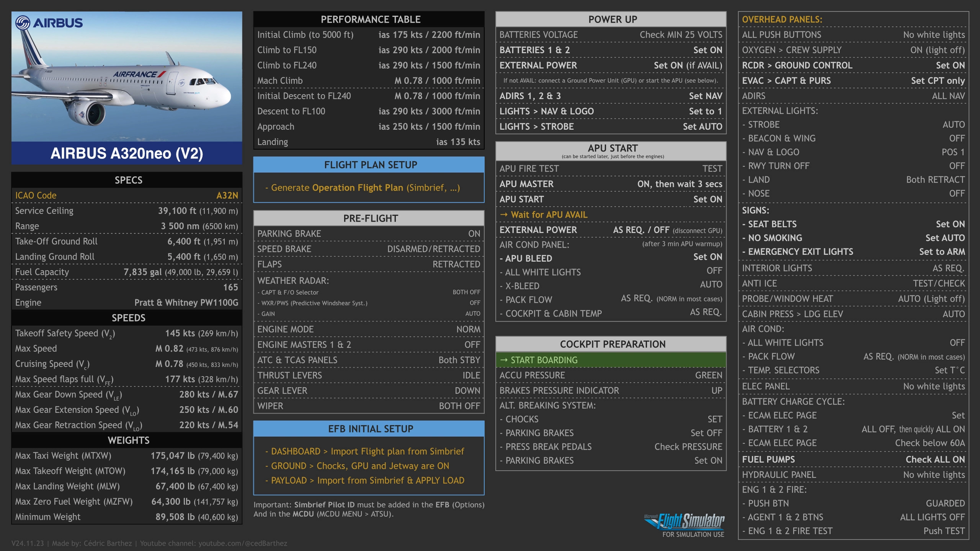Image resolution: width=980 pixels, height=551 pixels.
Task: Click the Landing ias 135 kts row
Action: click(x=369, y=142)
